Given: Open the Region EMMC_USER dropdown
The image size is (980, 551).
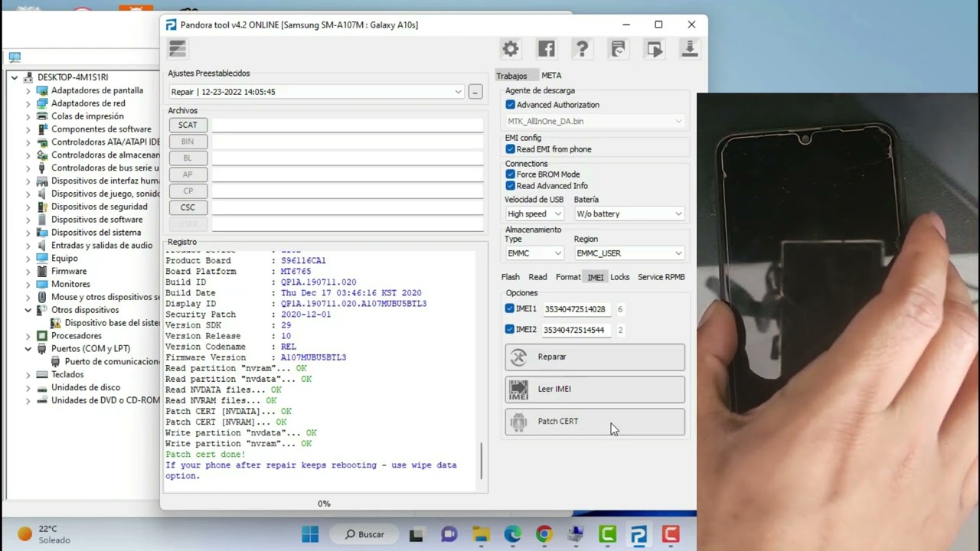Looking at the screenshot, I should coord(629,253).
